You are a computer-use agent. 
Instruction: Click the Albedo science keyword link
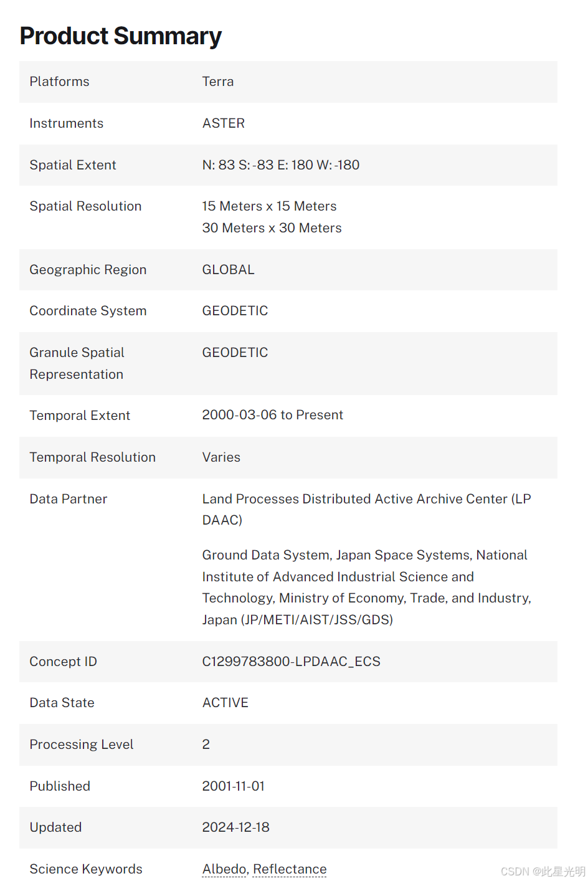point(224,869)
